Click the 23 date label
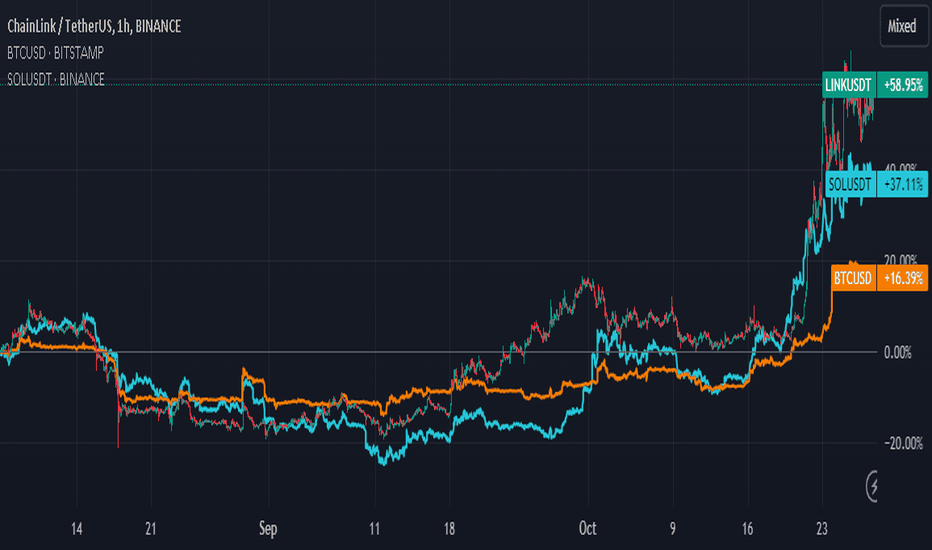Screen dimensions: 932x550 tap(822, 529)
